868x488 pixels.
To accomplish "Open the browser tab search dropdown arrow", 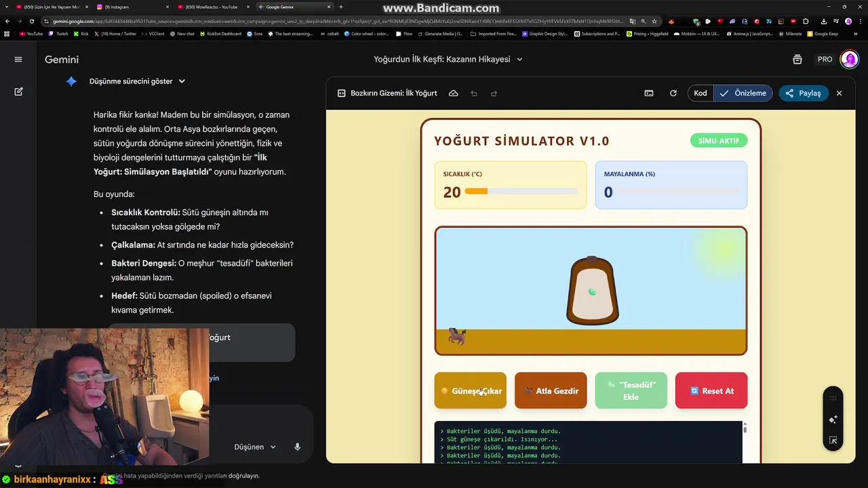I will pos(7,7).
